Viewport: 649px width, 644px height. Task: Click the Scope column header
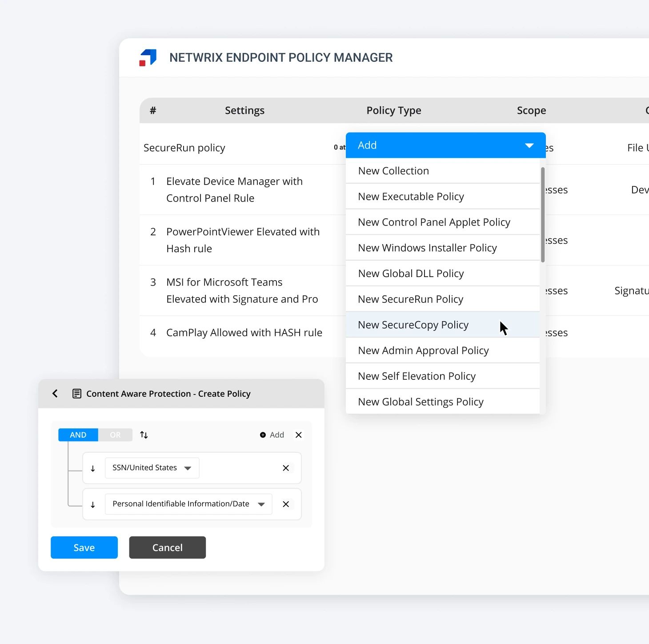(532, 110)
